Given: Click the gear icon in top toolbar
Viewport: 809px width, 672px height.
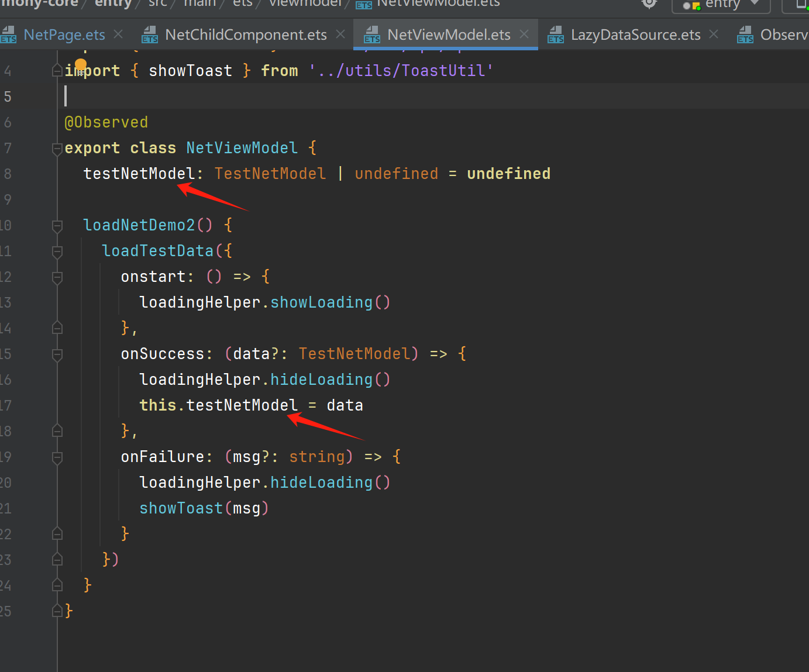Looking at the screenshot, I should (649, 4).
